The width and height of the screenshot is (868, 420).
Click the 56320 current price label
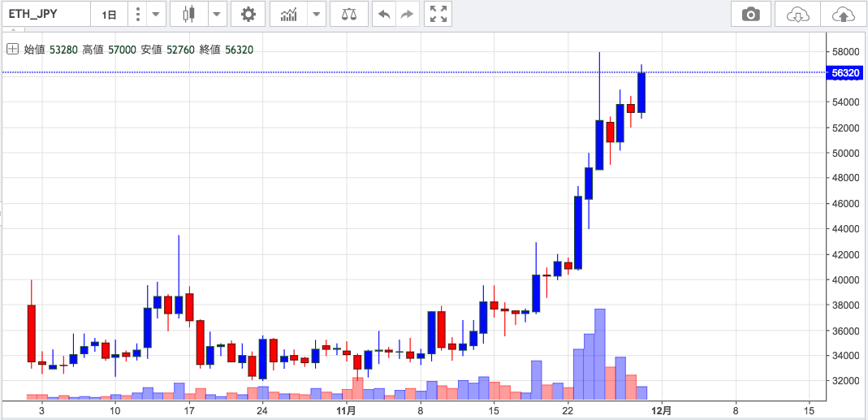pyautogui.click(x=844, y=72)
